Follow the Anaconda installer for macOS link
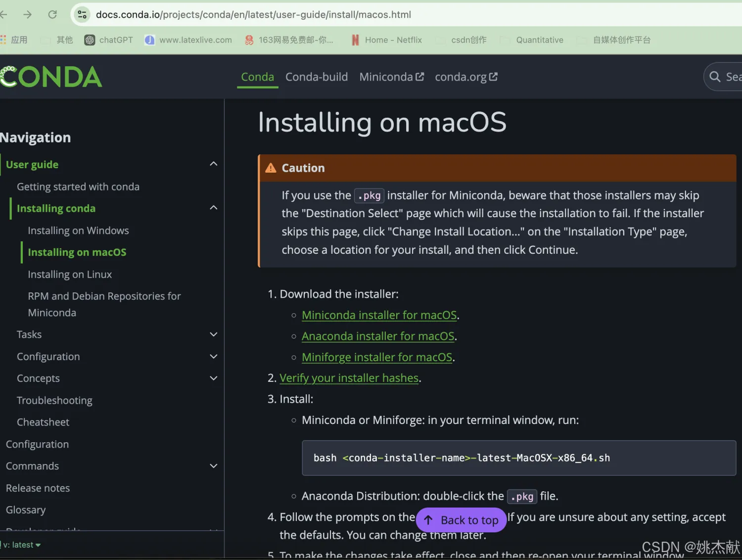The height and width of the screenshot is (560, 742). pos(378,336)
